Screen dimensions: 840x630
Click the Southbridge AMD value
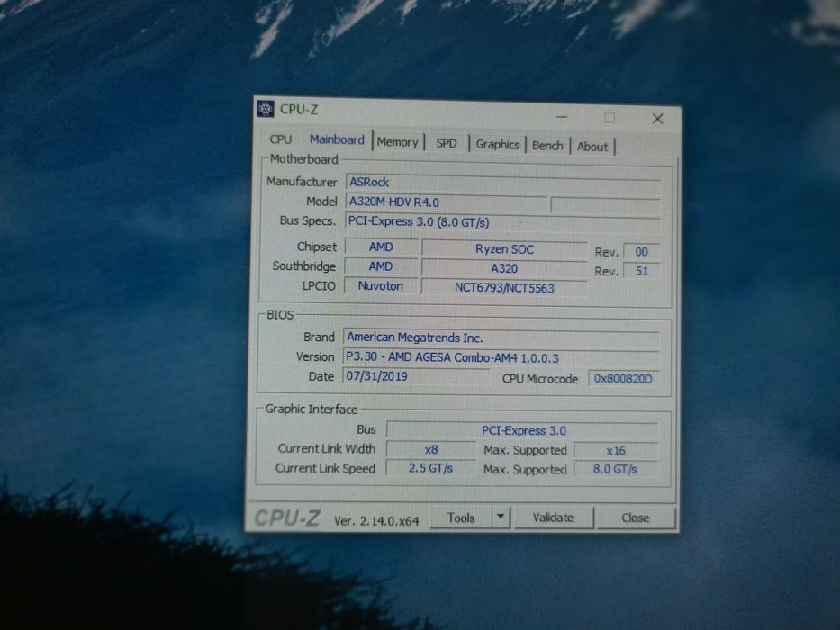[381, 266]
